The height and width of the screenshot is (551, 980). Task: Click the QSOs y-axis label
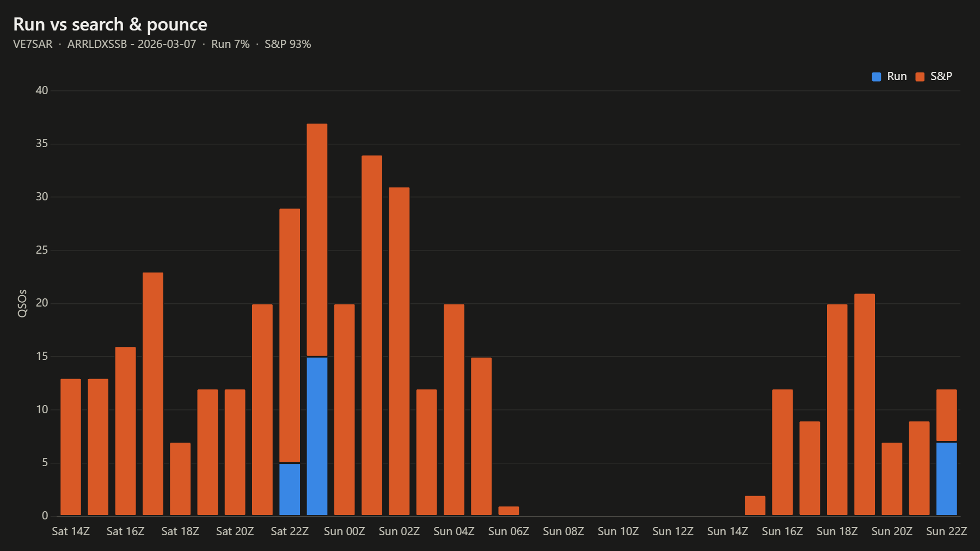(x=22, y=303)
